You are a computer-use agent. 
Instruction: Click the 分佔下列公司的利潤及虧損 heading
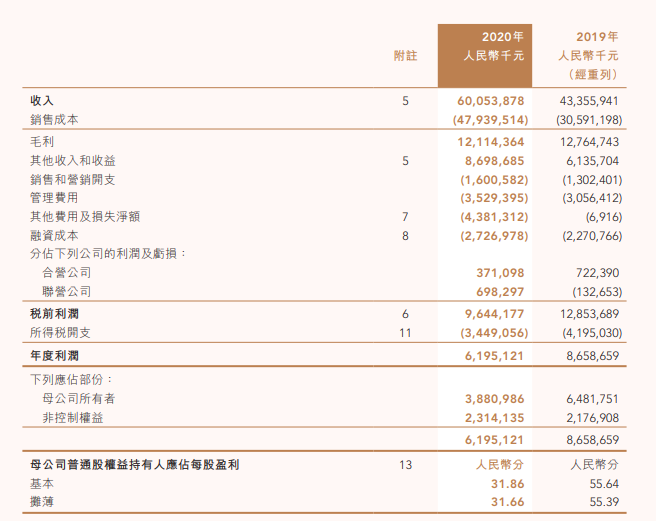108,254
